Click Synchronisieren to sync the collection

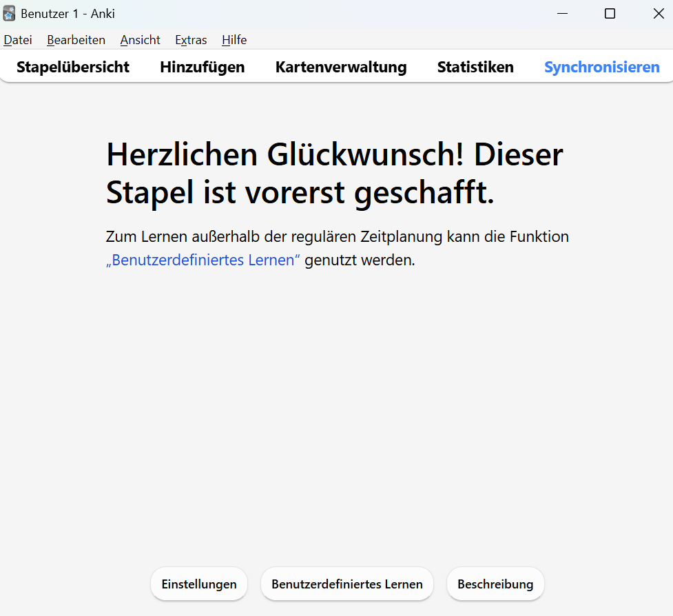click(x=602, y=67)
